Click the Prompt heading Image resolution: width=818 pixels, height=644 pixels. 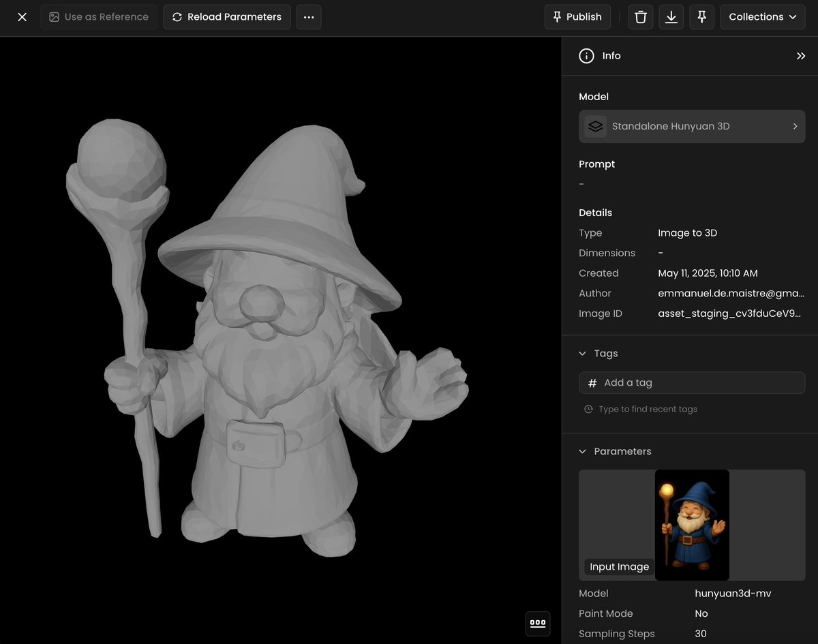pyautogui.click(x=596, y=164)
